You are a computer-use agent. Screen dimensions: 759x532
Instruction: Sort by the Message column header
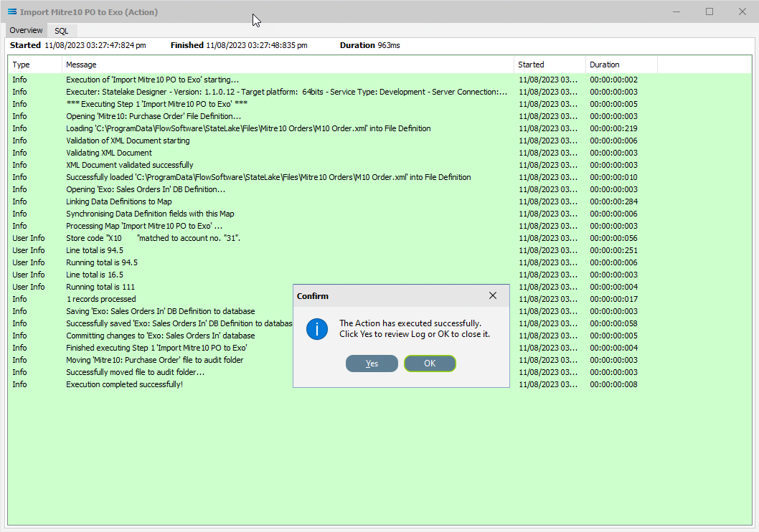coord(288,65)
